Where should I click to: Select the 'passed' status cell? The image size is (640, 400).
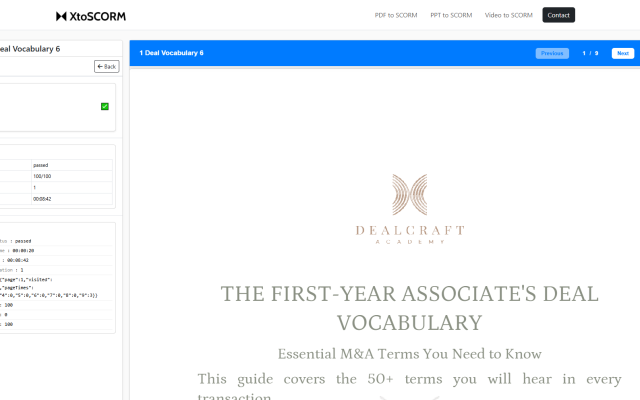(x=72, y=165)
